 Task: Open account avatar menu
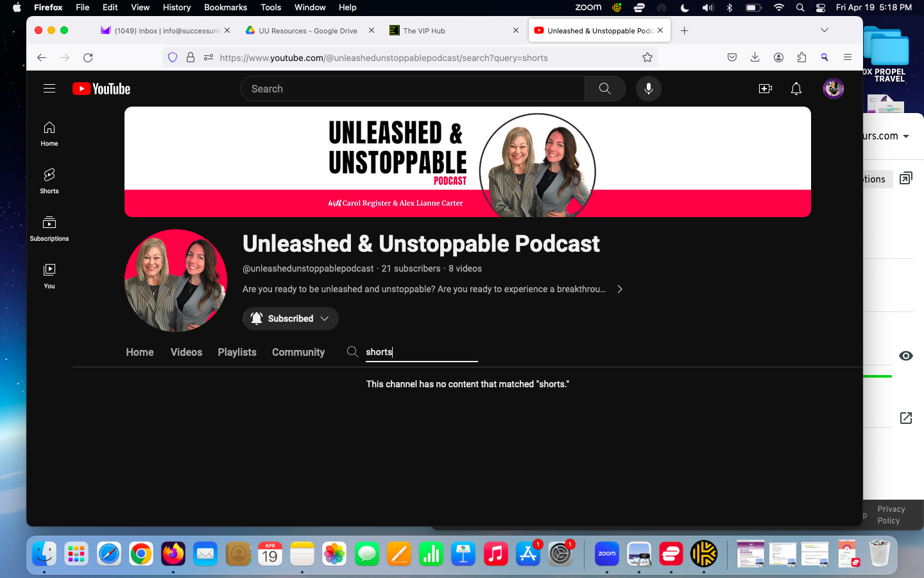pos(833,89)
